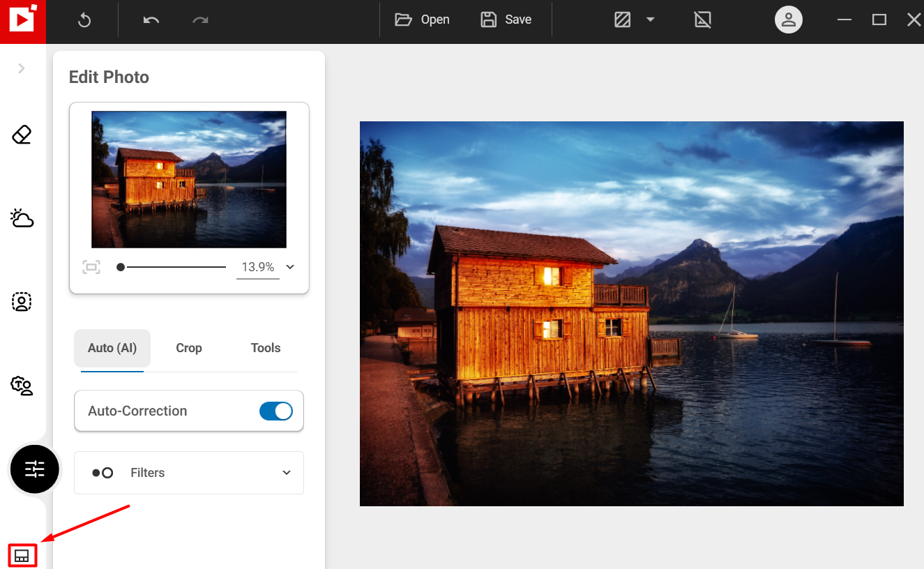Open the zoom percentage dropdown
Screen dimensions: 924x569
[x=290, y=267]
